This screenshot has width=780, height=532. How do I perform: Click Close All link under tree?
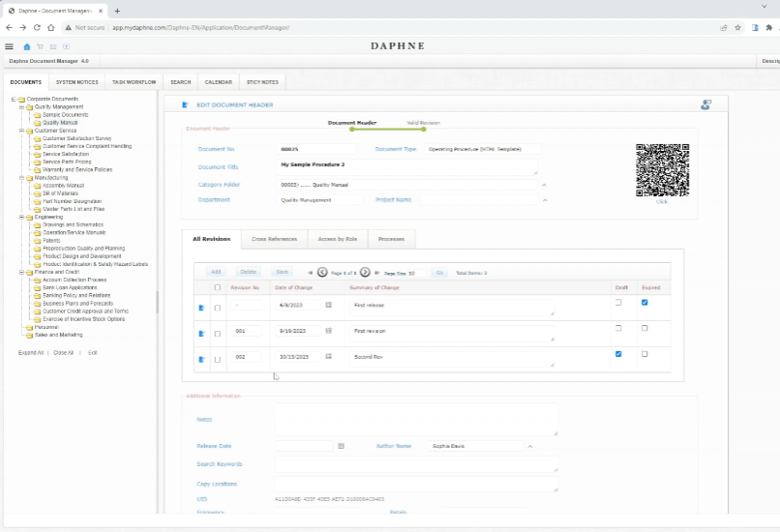click(63, 352)
